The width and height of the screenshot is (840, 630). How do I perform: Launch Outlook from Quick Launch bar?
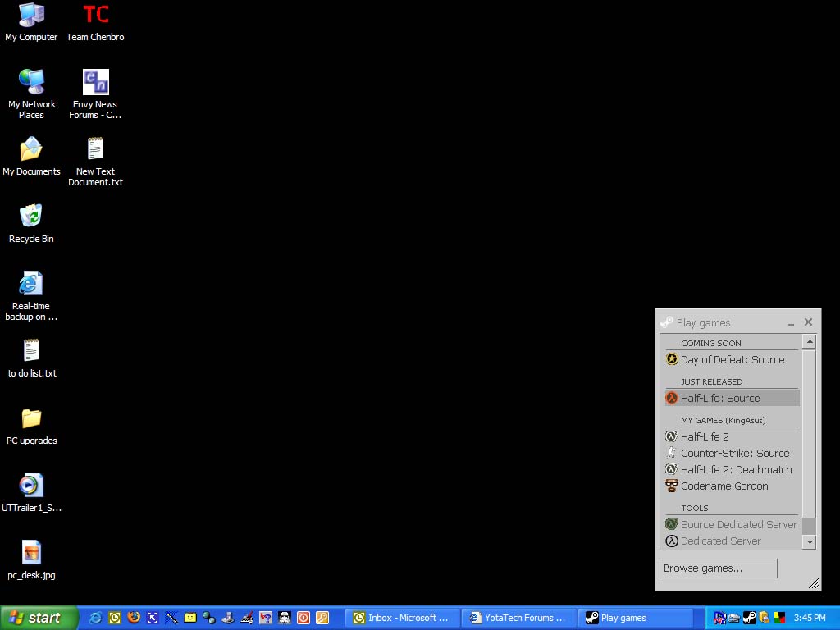[115, 618]
